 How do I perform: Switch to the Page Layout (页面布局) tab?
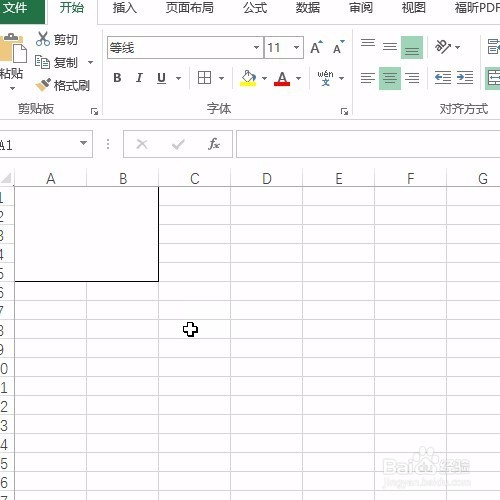click(190, 8)
